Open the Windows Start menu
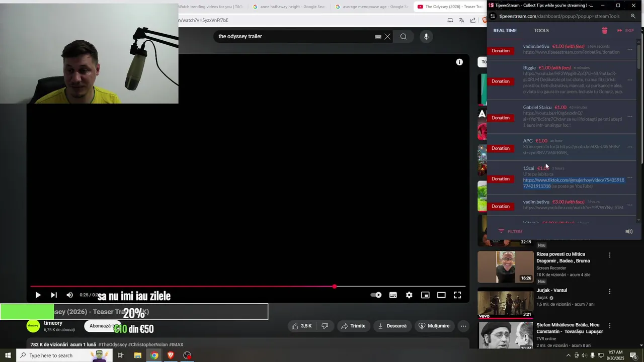Image resolution: width=644 pixels, height=362 pixels. click(x=8, y=355)
